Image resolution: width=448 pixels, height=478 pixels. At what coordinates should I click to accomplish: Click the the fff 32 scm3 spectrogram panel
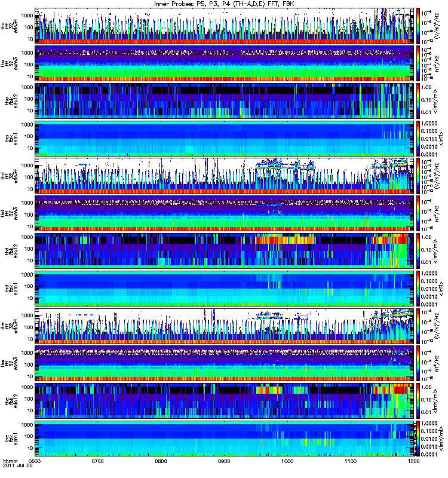pyautogui.click(x=225, y=363)
